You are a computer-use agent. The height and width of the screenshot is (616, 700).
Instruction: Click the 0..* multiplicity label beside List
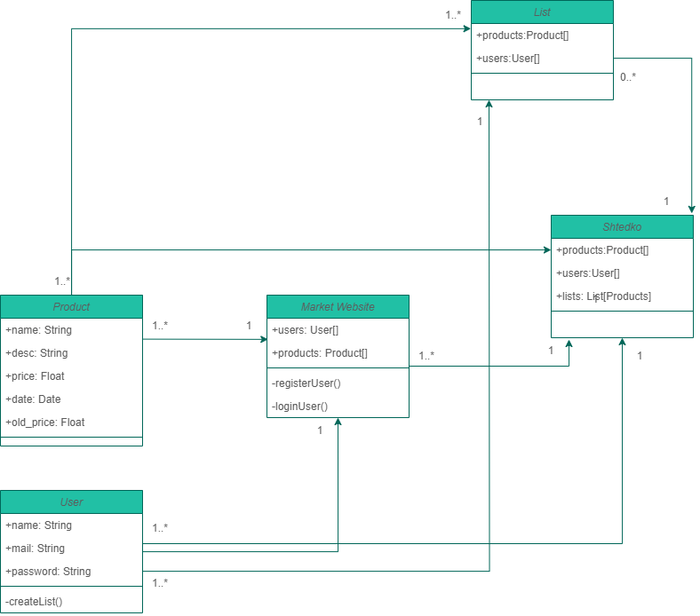tap(628, 77)
